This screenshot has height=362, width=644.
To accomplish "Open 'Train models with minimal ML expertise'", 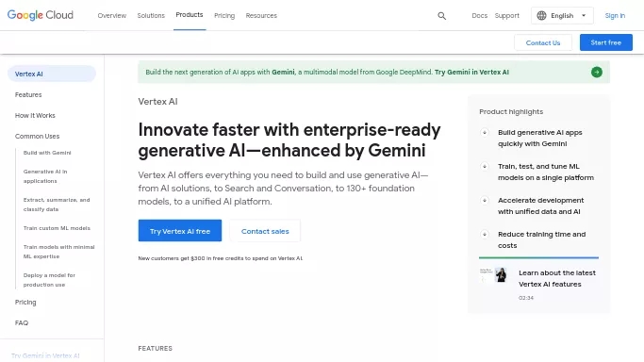I will coord(58,252).
